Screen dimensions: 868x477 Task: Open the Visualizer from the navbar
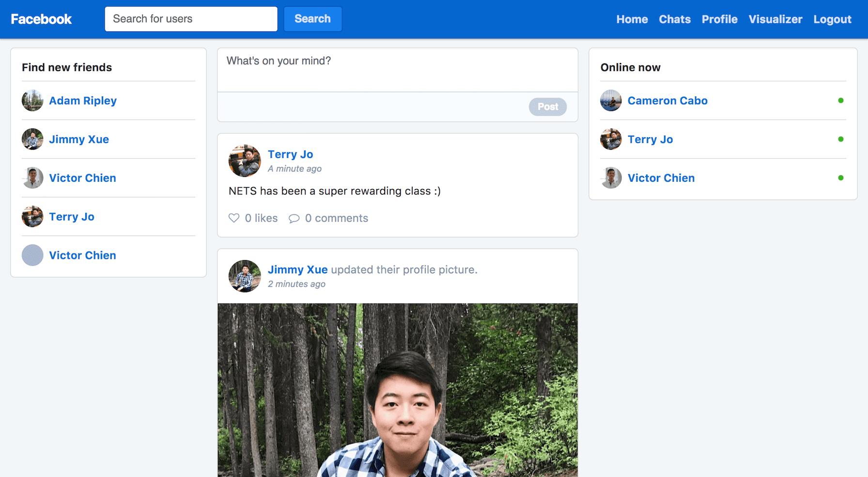click(x=775, y=19)
